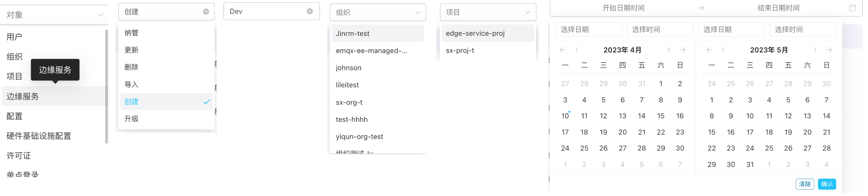Go to next year in May calendar

(x=829, y=50)
